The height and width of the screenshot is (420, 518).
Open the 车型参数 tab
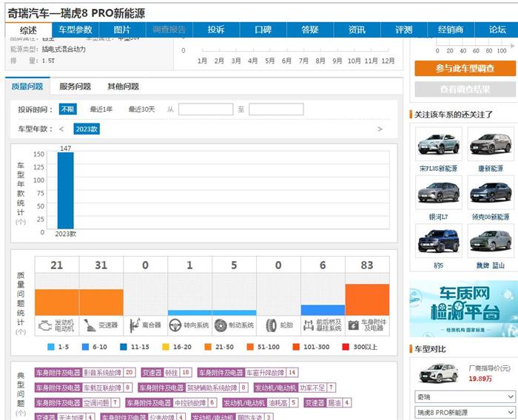coord(75,30)
